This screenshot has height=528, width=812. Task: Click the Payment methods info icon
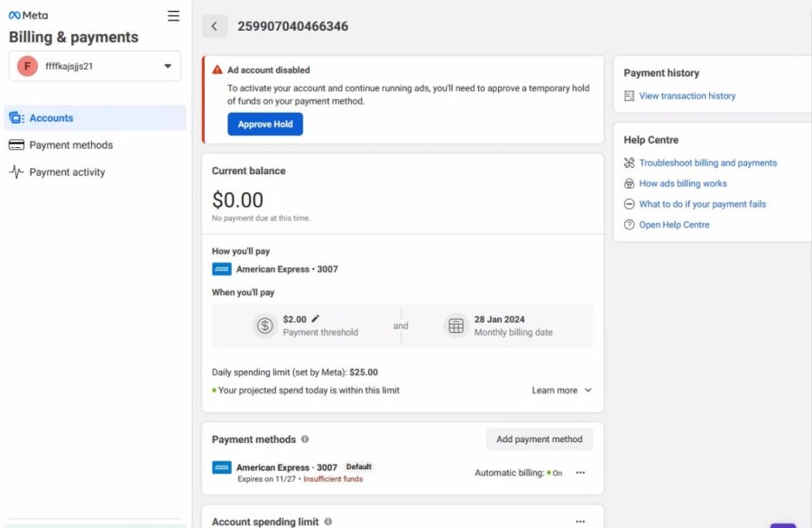point(305,440)
